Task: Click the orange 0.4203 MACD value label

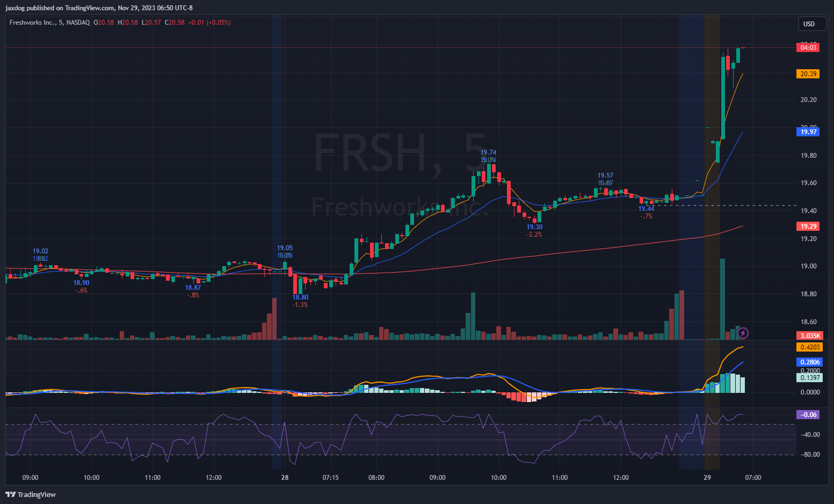Action: (809, 347)
